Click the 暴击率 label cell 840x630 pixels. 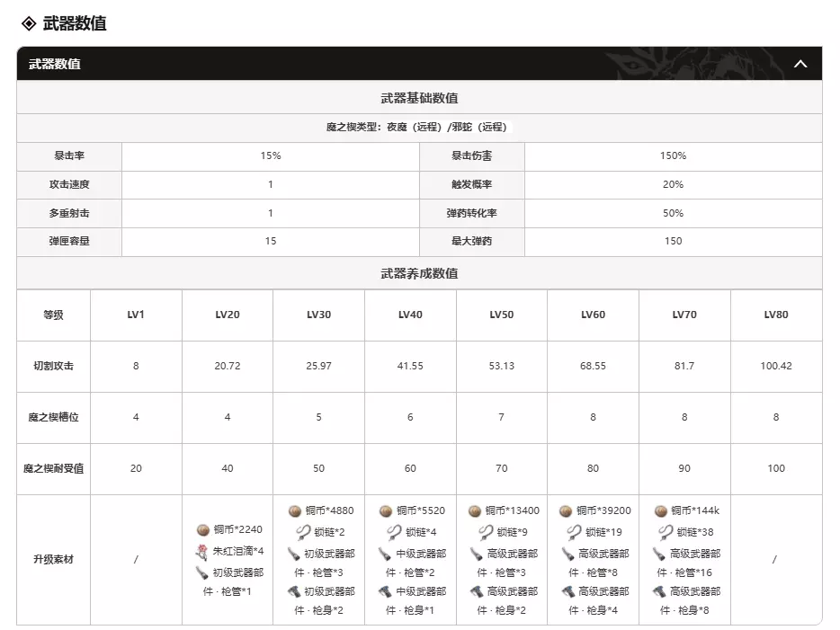(x=69, y=155)
